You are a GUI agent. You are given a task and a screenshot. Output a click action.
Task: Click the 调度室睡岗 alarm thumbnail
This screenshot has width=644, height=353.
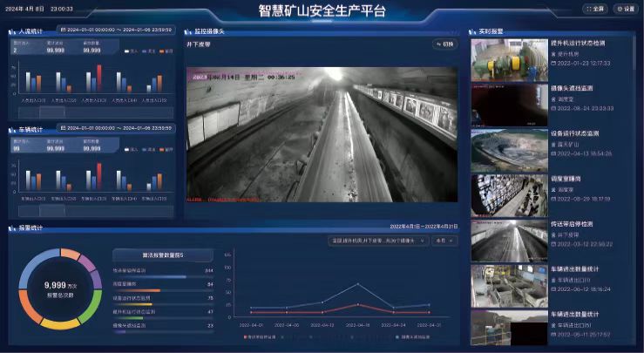tap(509, 196)
